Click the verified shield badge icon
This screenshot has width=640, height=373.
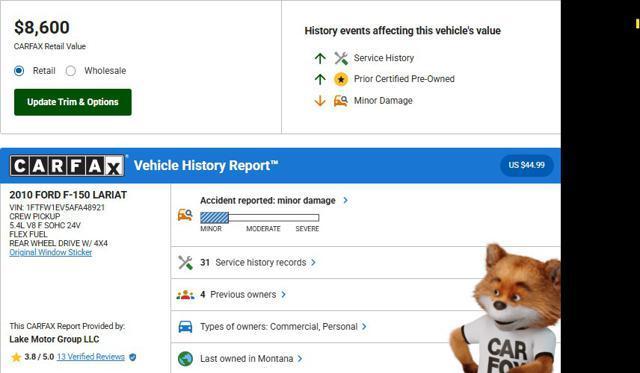[132, 357]
